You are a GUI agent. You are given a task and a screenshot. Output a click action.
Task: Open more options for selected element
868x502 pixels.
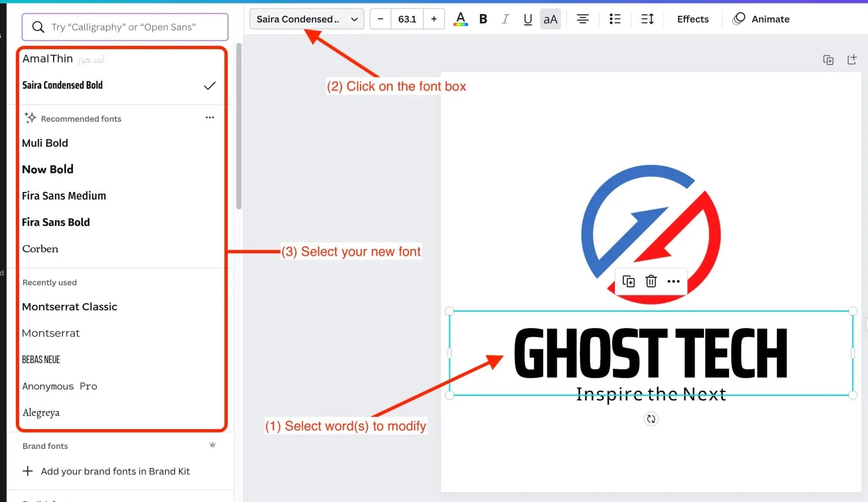(x=674, y=281)
